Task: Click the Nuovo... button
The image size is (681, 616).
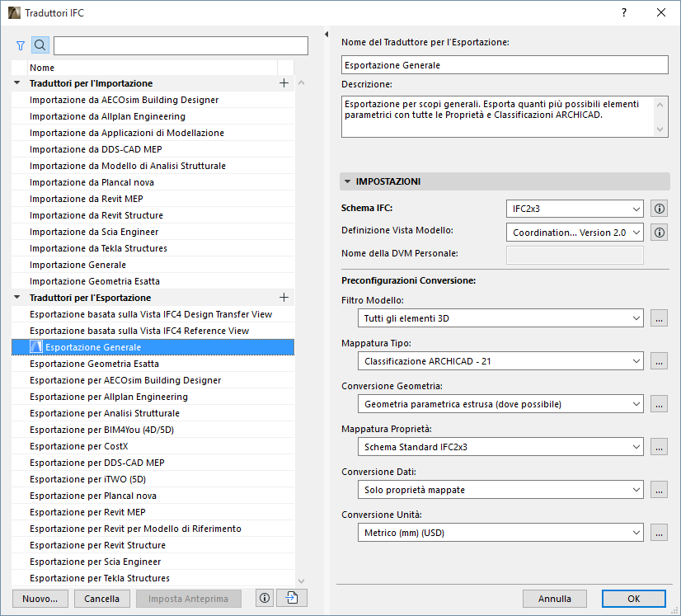Action: (40, 598)
